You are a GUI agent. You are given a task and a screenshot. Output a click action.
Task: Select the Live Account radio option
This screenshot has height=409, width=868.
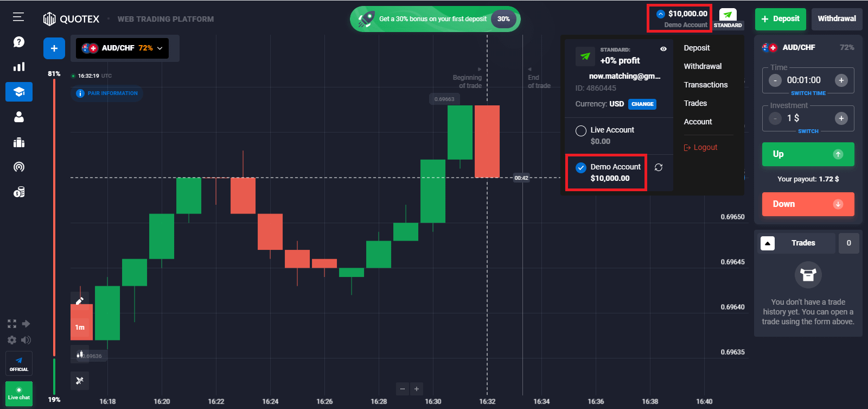click(581, 131)
